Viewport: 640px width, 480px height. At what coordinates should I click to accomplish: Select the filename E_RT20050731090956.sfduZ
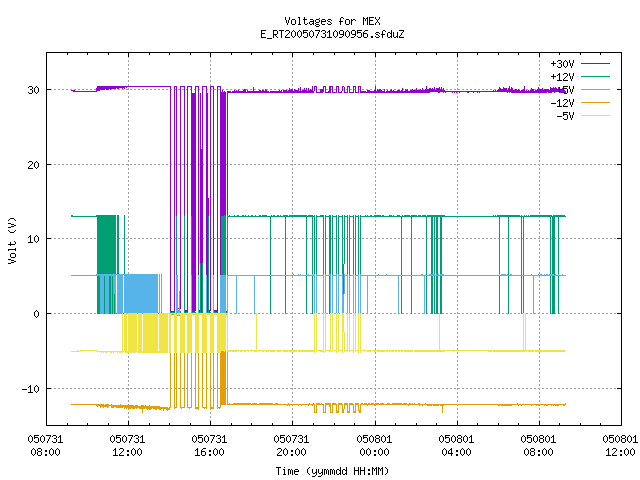(332, 34)
